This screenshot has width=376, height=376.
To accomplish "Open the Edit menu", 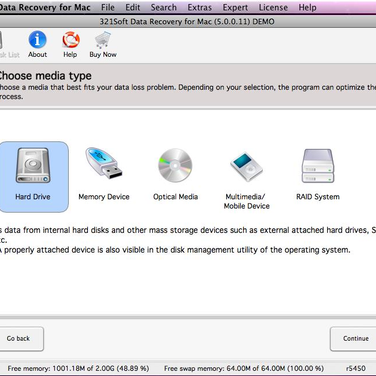I will (x=133, y=7).
